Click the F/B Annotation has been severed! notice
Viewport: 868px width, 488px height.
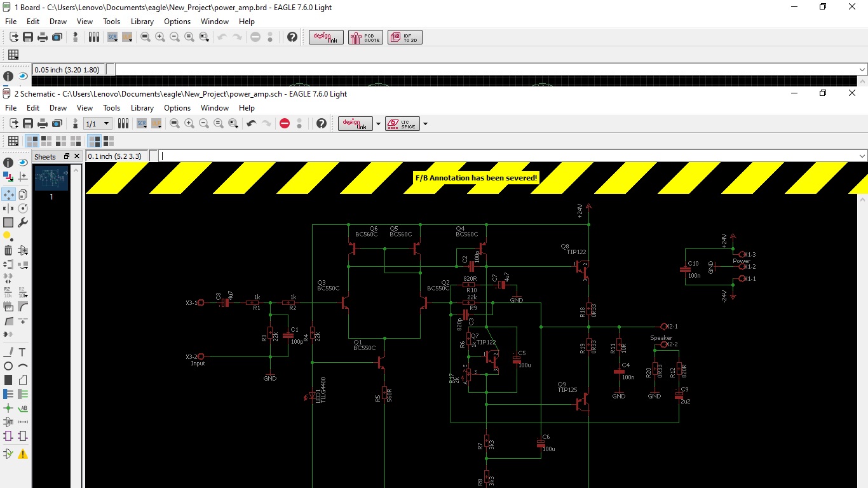pyautogui.click(x=477, y=178)
